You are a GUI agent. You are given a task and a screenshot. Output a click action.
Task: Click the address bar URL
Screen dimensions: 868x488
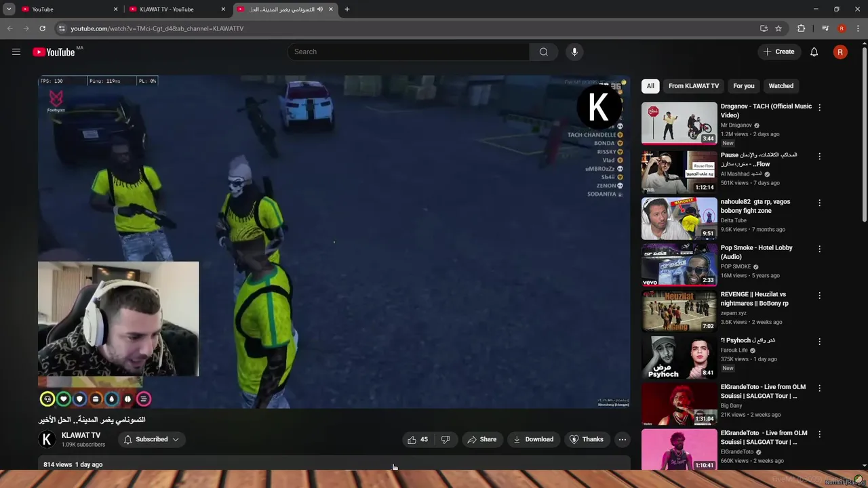(157, 28)
